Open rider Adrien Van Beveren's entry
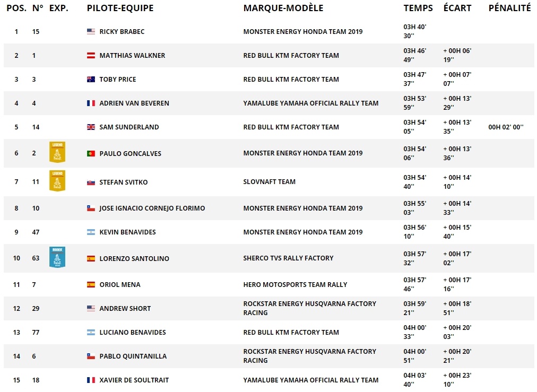The height and width of the screenshot is (392, 537). point(134,103)
